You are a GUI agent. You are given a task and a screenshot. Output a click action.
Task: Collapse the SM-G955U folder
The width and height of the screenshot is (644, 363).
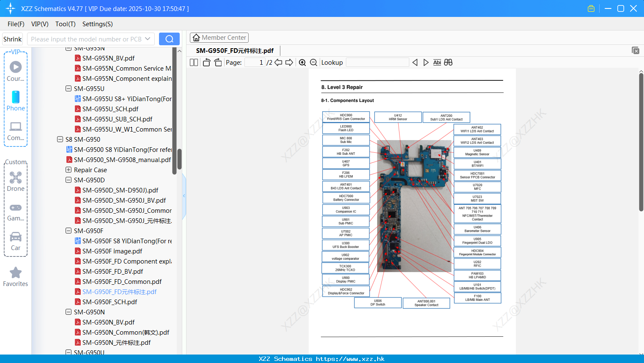(69, 88)
